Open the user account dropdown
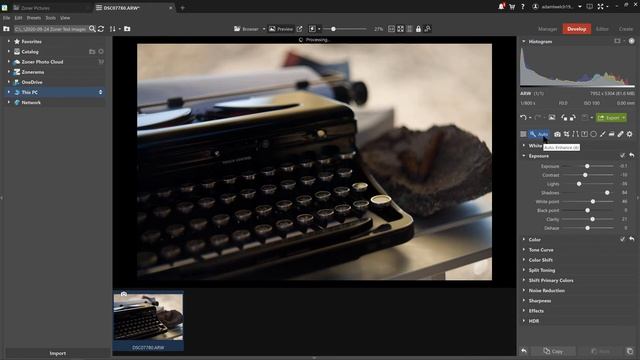The height and width of the screenshot is (360, 640). click(x=580, y=7)
